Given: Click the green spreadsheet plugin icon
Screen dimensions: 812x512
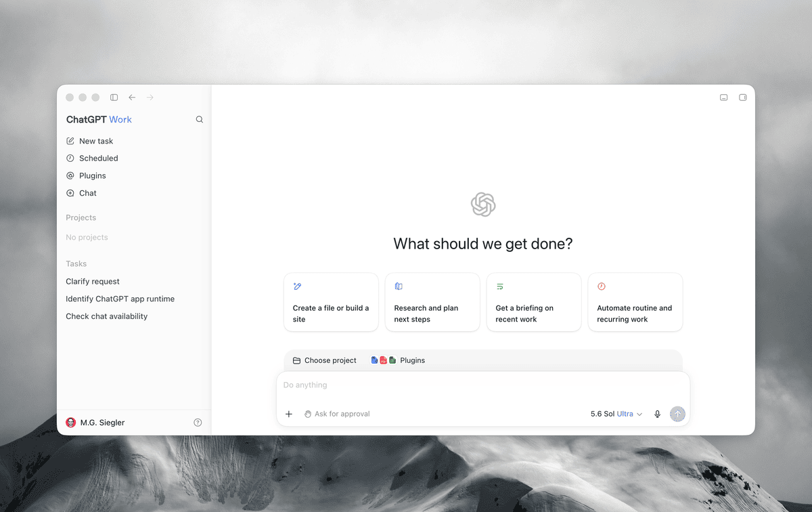Looking at the screenshot, I should coord(392,360).
